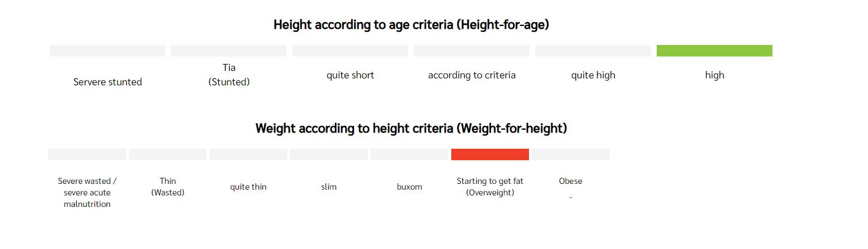Screen dimensions: 868x249
Task: Select the 'Servere stunted' label
Action: click(108, 82)
